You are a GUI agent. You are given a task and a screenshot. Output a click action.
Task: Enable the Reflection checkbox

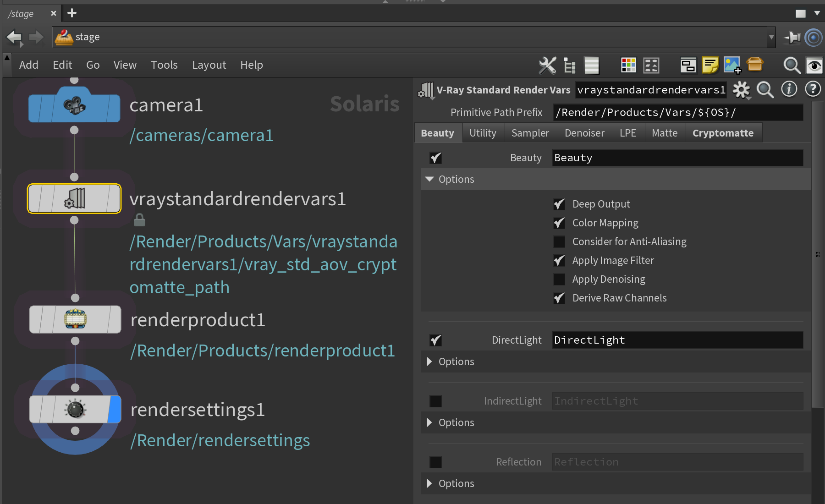(436, 462)
